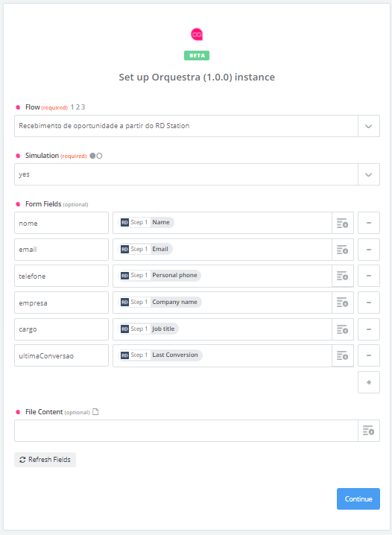Open insert-field picker for empresa row

(x=343, y=303)
